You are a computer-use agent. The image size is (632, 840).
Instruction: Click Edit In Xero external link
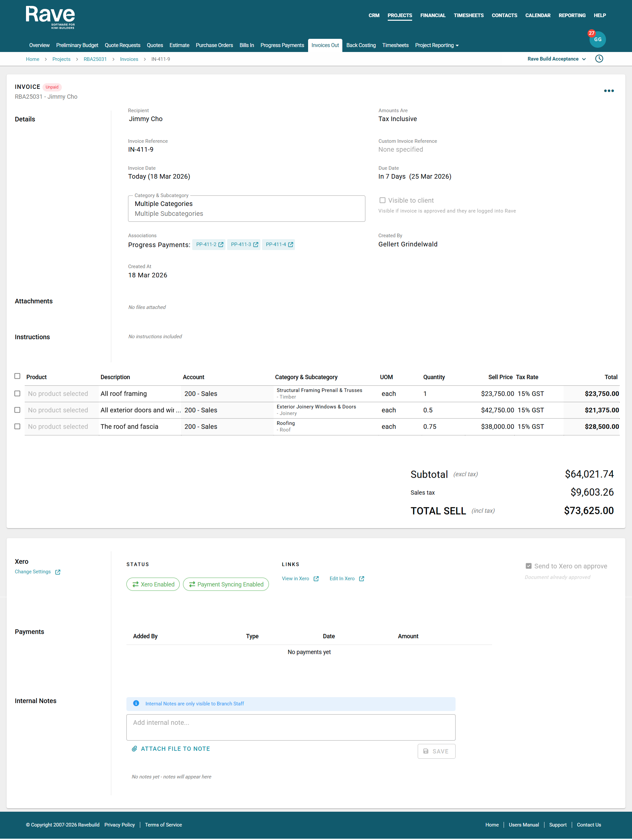[346, 578]
